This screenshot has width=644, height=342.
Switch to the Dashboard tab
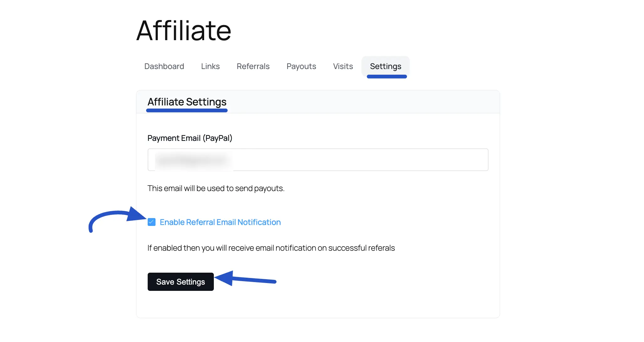point(164,66)
